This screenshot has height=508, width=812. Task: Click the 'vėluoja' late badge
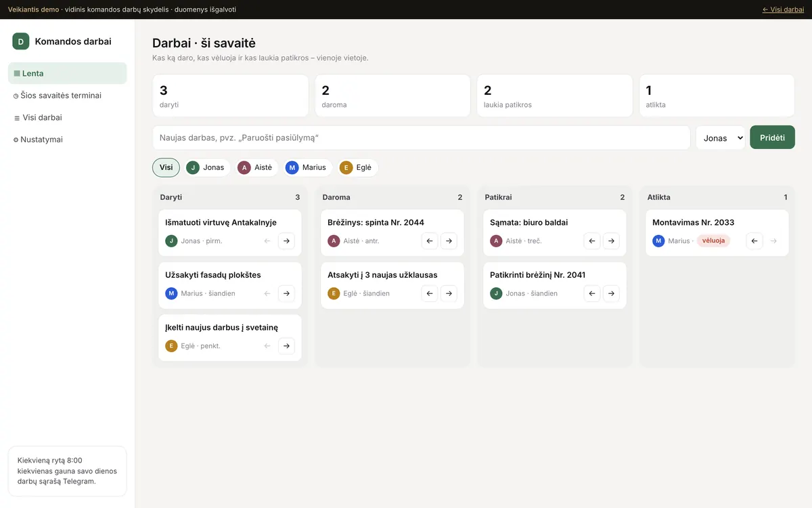click(713, 240)
